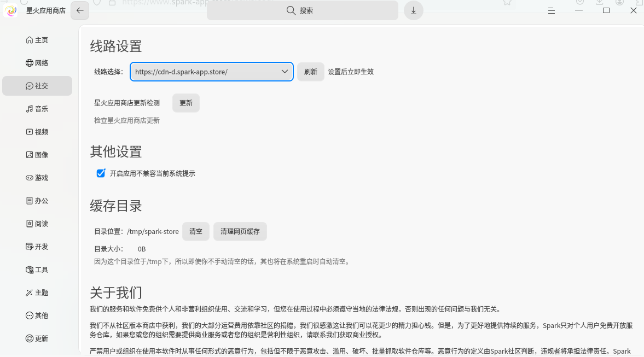644x357 pixels.
Task: Click the magnifier icon in search bar
Action: [291, 10]
